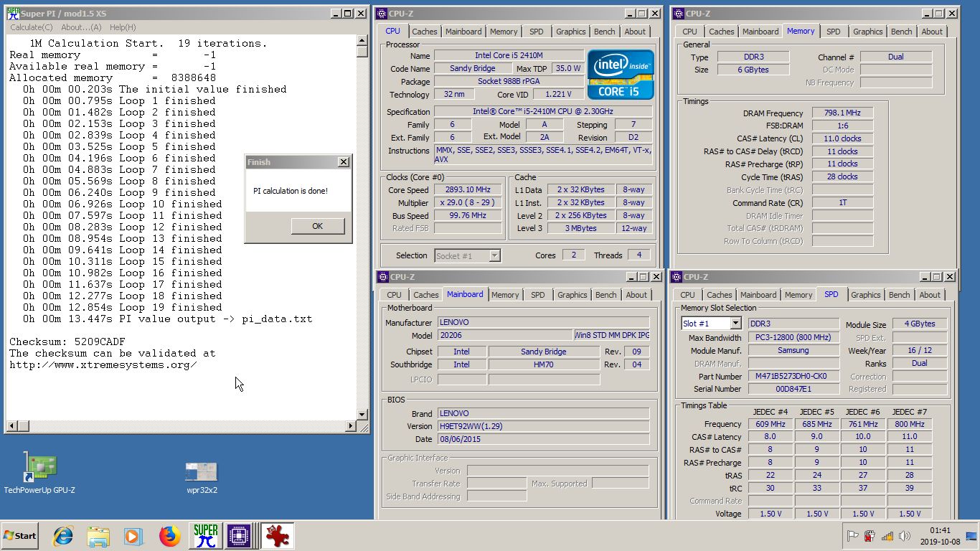980x551 pixels.
Task: Open the volume speaker tray icon
Action: click(904, 536)
